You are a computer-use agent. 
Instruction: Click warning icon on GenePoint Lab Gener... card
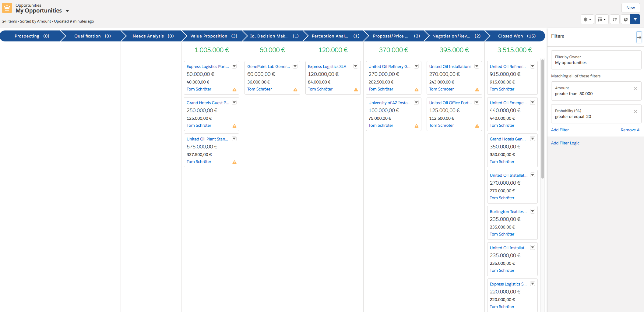coord(295,90)
